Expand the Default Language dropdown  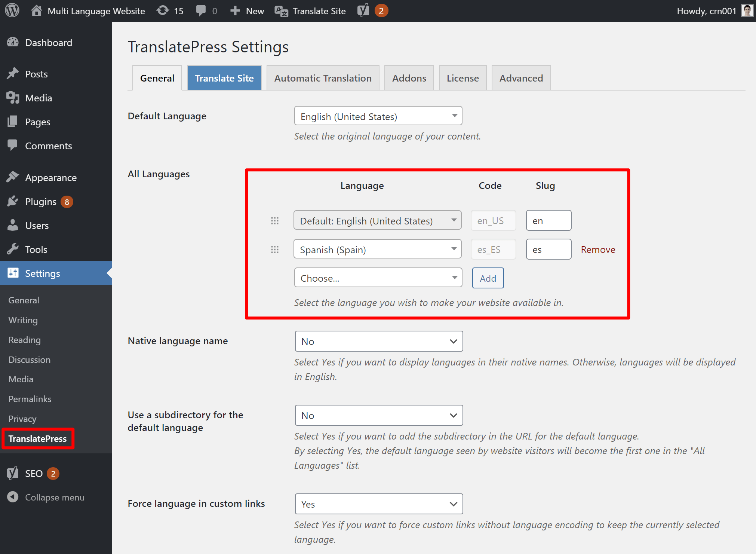[x=378, y=116]
